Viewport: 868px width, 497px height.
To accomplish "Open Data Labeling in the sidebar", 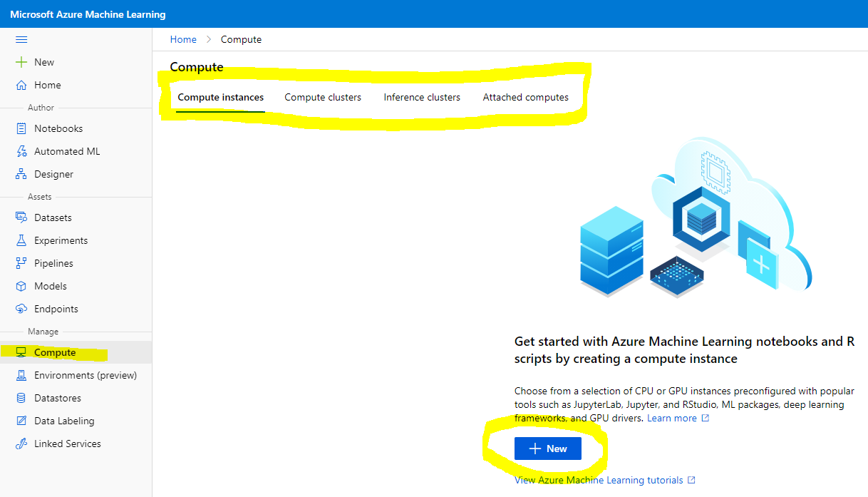I will (x=63, y=421).
